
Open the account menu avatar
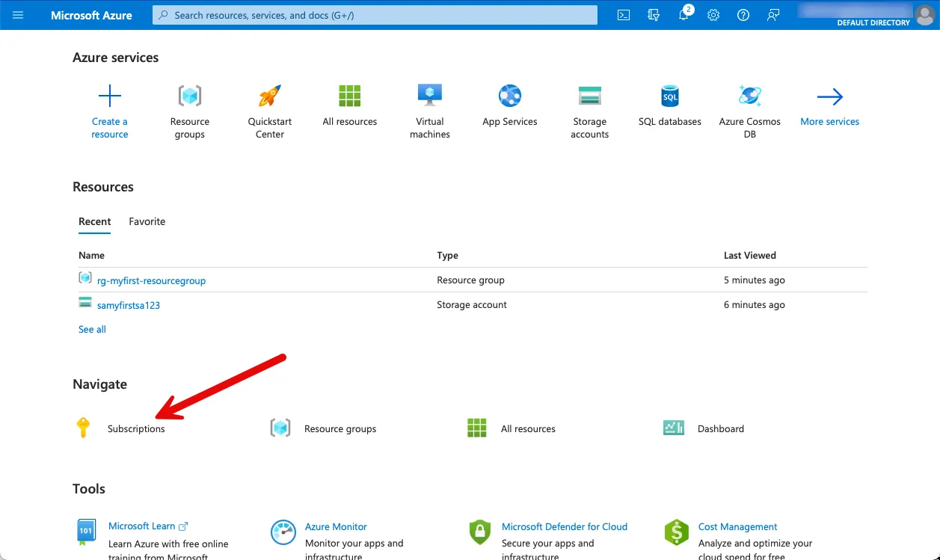(924, 15)
